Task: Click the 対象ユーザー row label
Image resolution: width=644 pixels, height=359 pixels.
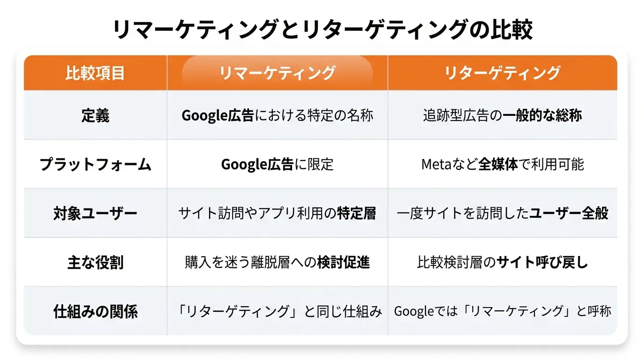Action: tap(95, 213)
